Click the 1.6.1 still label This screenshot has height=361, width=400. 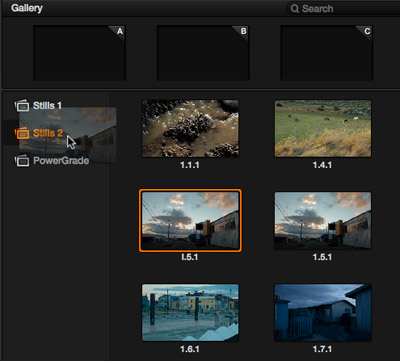(190, 349)
